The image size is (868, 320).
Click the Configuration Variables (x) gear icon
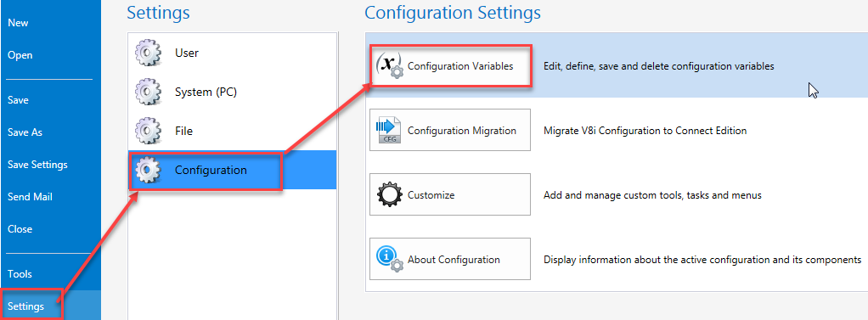[x=389, y=66]
